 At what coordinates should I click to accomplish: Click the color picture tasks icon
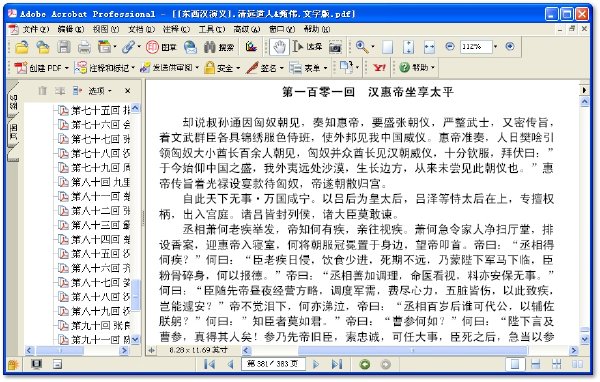[x=13, y=364]
